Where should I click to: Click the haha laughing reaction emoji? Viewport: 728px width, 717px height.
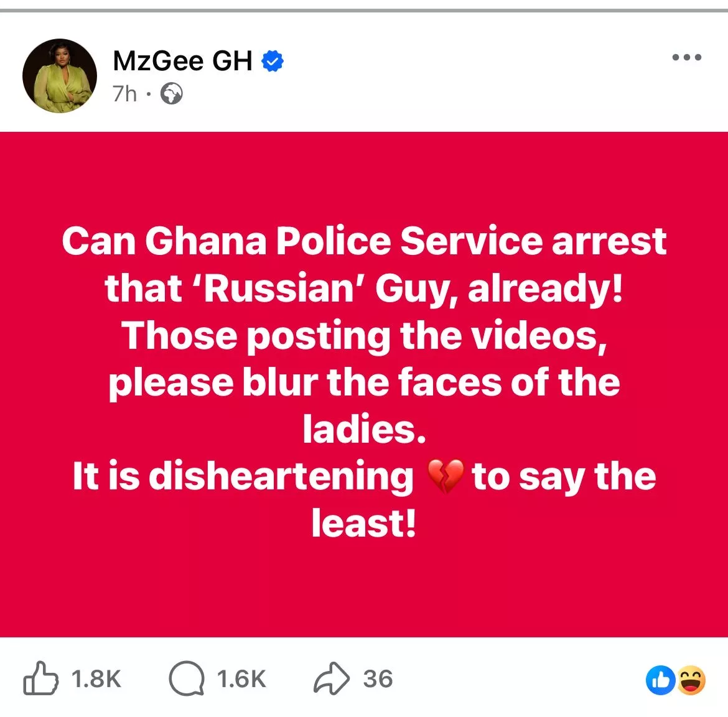(691, 680)
